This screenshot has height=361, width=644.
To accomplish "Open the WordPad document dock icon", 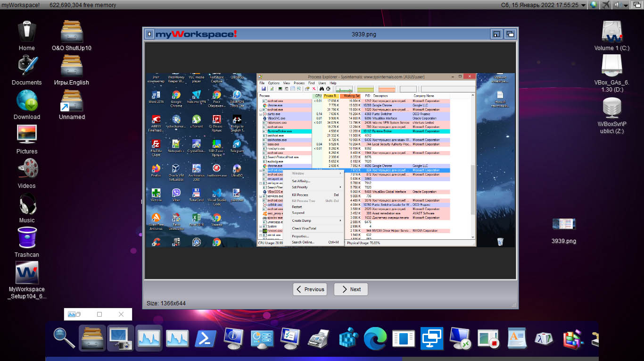I will pyautogui.click(x=517, y=338).
